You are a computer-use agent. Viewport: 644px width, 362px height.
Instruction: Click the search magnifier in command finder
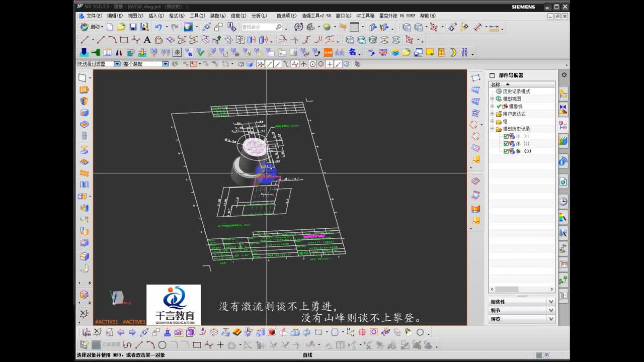pyautogui.click(x=279, y=27)
